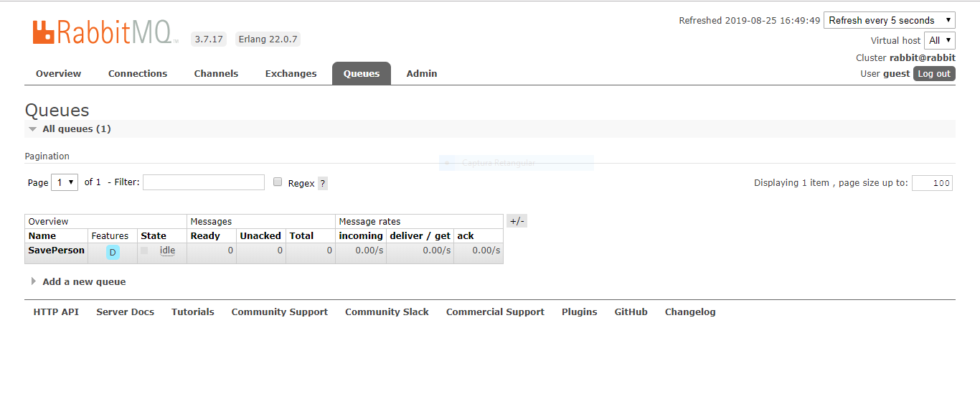980x412 pixels.
Task: Open the Page number dropdown
Action: pyautogui.click(x=65, y=182)
